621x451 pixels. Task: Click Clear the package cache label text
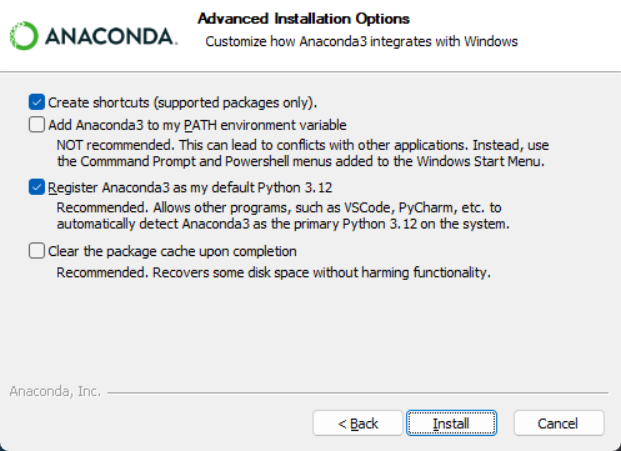pyautogui.click(x=172, y=251)
